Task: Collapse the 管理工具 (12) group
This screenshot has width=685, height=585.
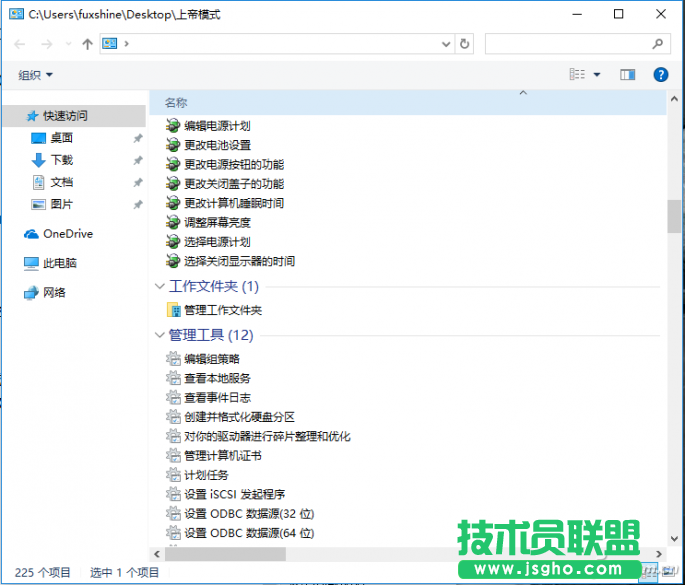Action: point(160,335)
